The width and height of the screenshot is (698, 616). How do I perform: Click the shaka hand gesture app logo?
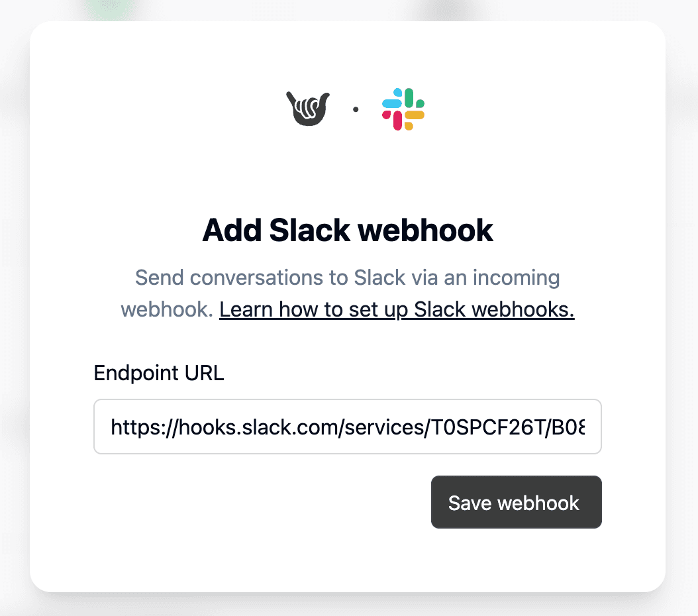[x=307, y=107]
